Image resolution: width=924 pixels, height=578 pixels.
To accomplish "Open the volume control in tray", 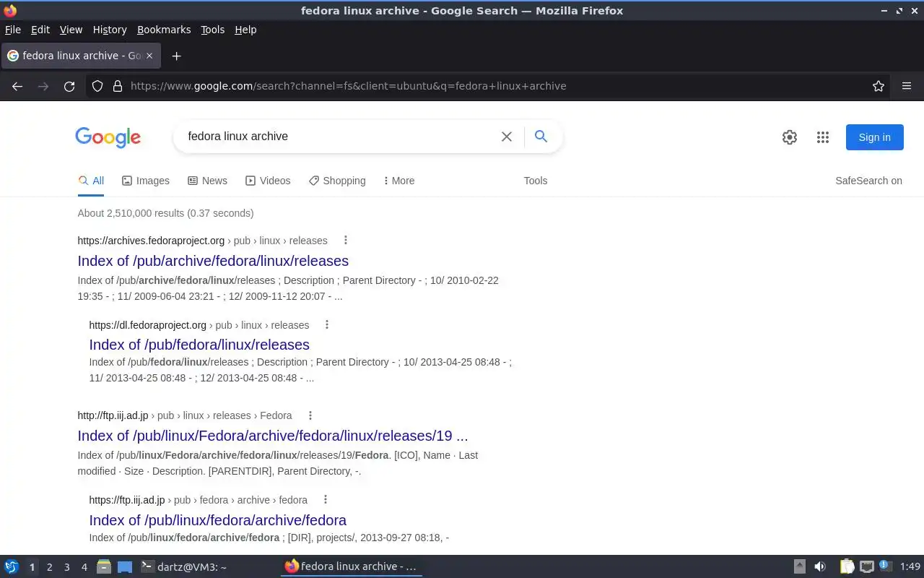I will point(820,567).
